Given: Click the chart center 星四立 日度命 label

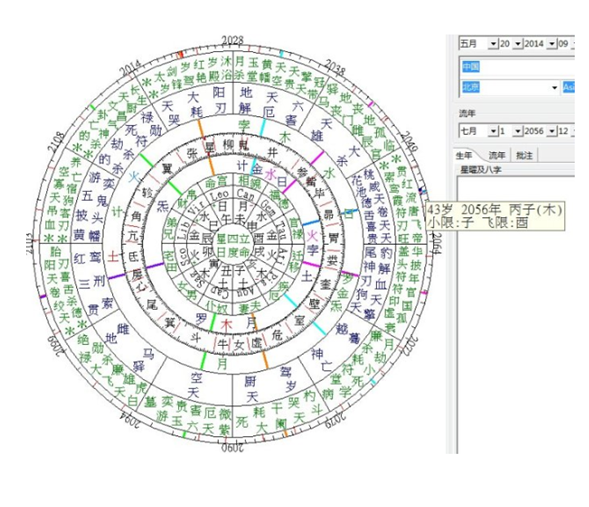Looking at the screenshot, I should (x=233, y=246).
